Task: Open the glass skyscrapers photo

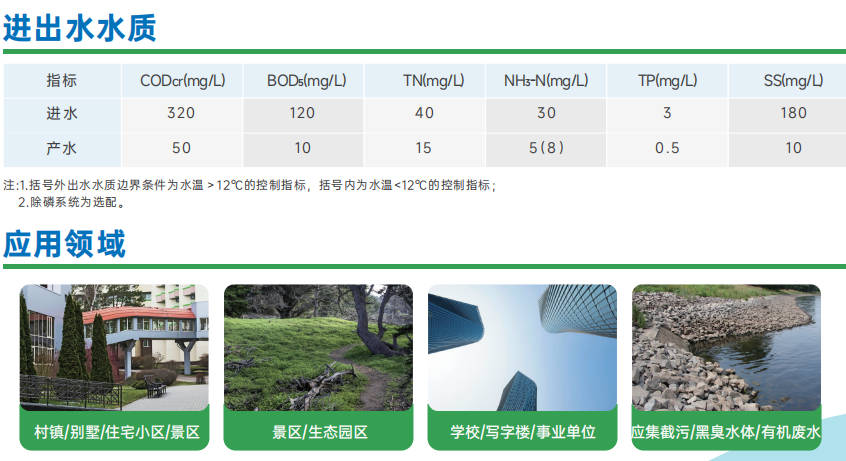Action: 522,348
